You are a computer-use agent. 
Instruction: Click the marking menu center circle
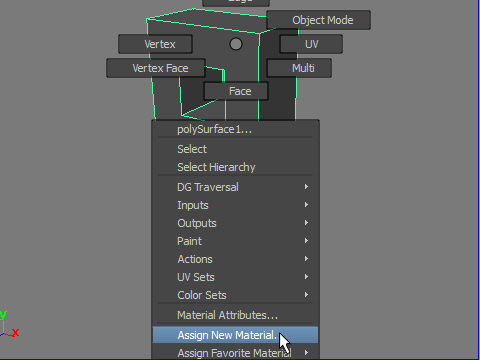[x=236, y=44]
